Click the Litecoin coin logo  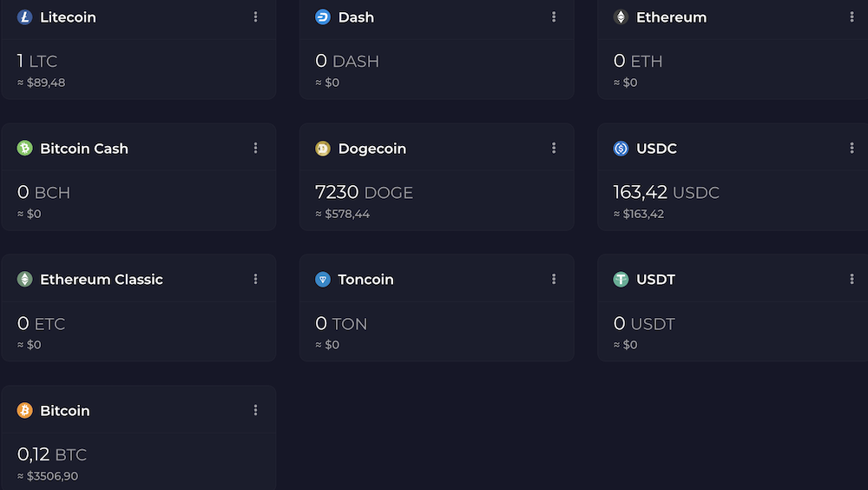coord(24,17)
